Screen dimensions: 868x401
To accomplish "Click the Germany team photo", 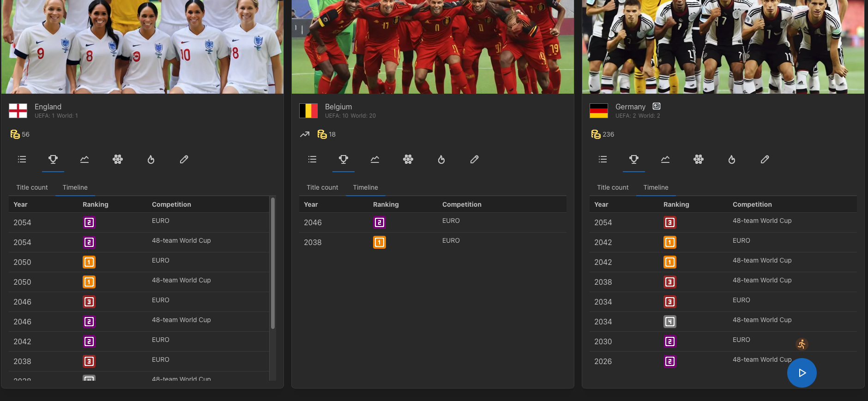I will (723, 47).
